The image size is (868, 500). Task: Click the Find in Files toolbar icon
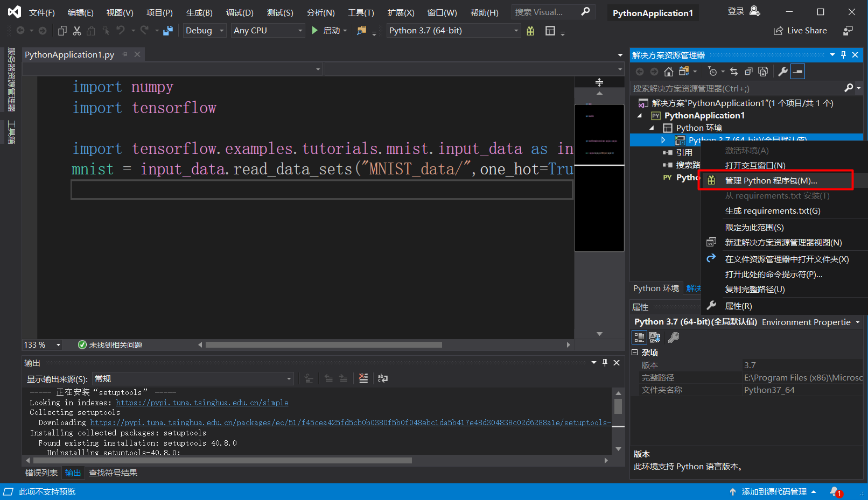[x=361, y=31]
